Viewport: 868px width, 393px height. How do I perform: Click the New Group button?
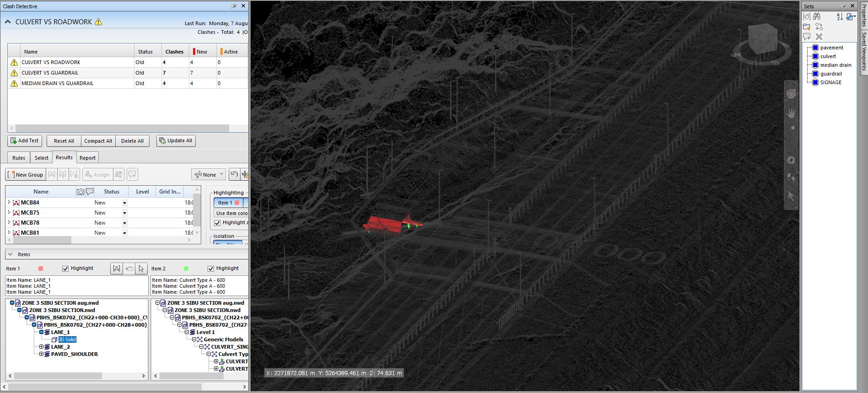(x=26, y=174)
